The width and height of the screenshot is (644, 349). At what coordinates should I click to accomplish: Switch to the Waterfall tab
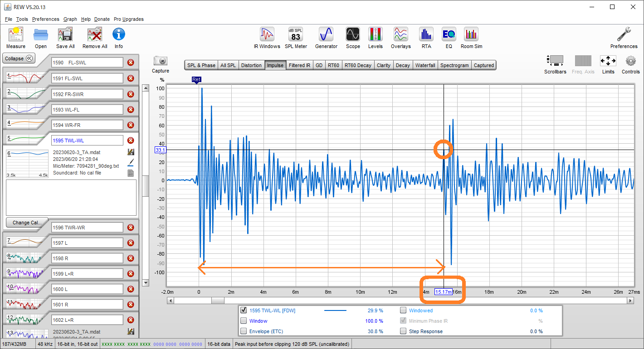[425, 65]
